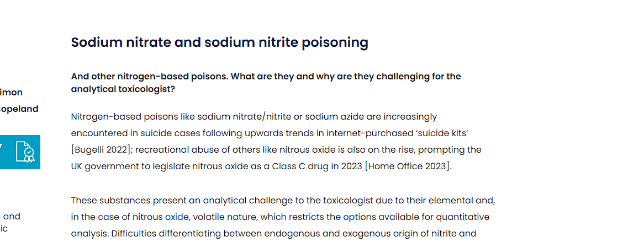
Task: Click the words 'UK government' in paragraph
Action: (x=99, y=166)
